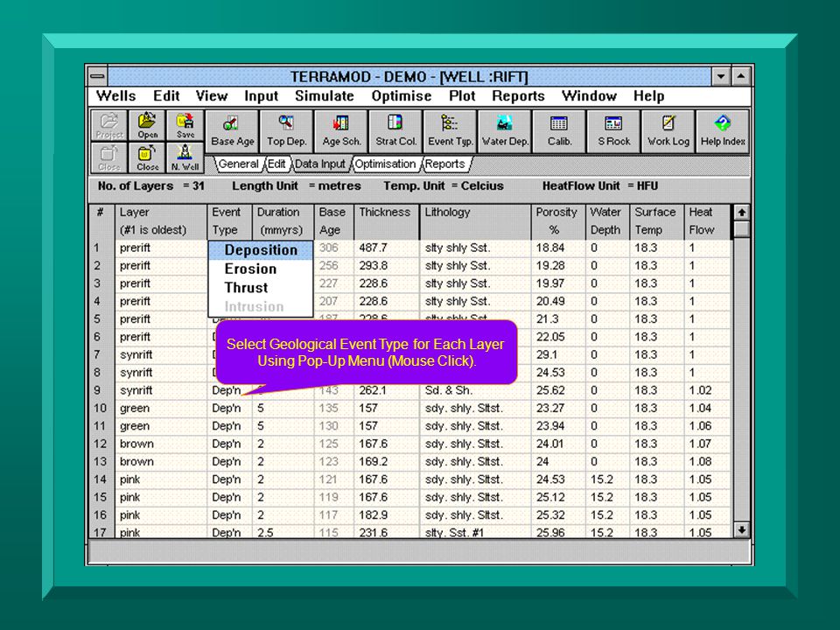Select Erosion in the pop-up menu
The image size is (840, 630).
(261, 269)
